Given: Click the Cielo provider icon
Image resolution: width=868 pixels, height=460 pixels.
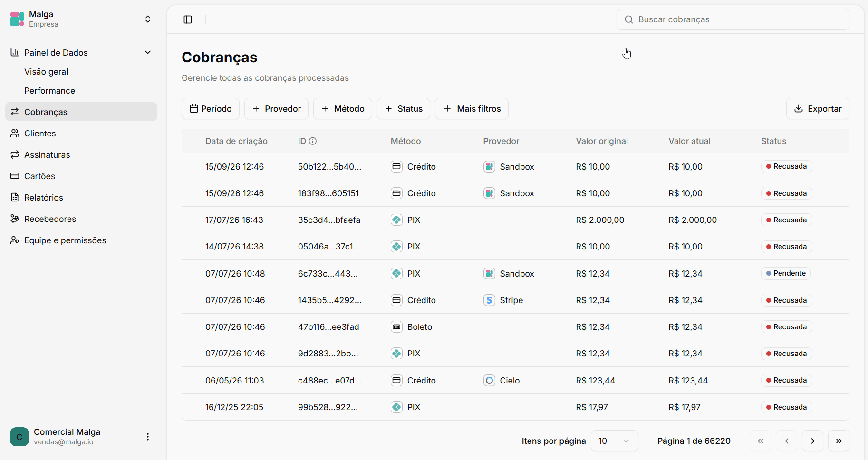Looking at the screenshot, I should coord(489,381).
